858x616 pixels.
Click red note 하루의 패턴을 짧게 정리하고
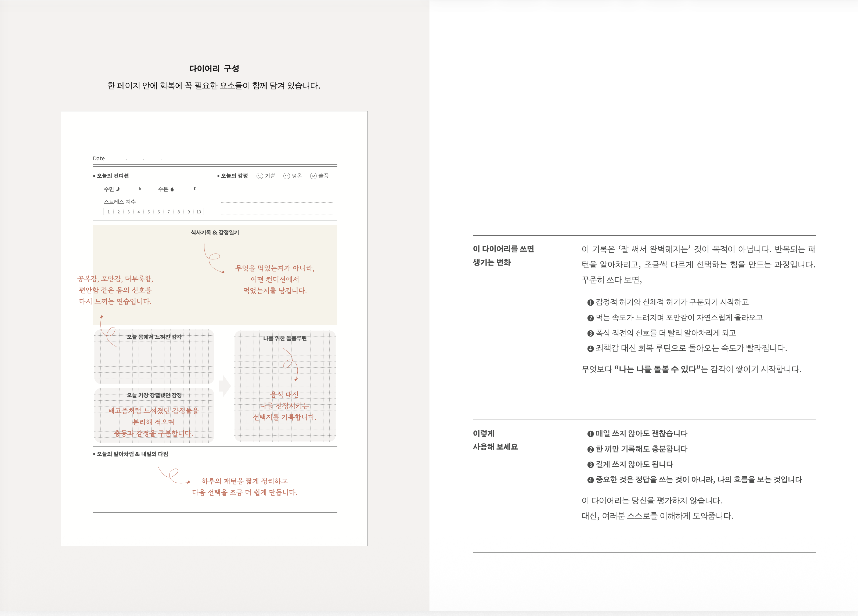tap(245, 487)
